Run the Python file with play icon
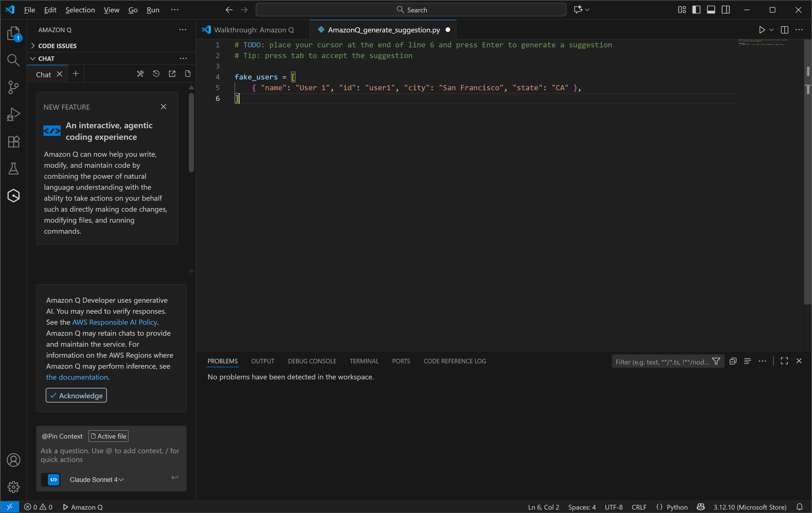 click(762, 30)
